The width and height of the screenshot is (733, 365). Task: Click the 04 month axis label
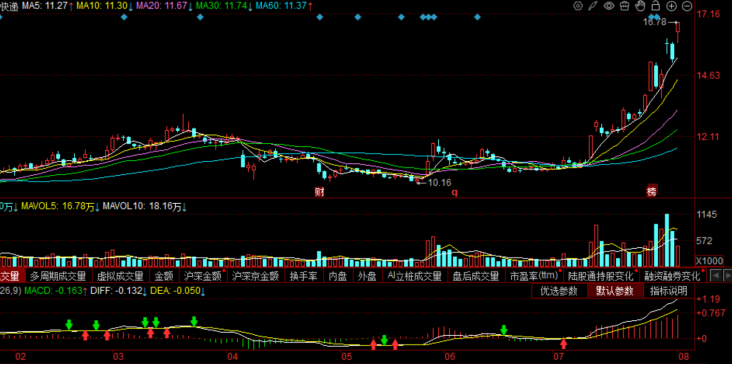232,357
